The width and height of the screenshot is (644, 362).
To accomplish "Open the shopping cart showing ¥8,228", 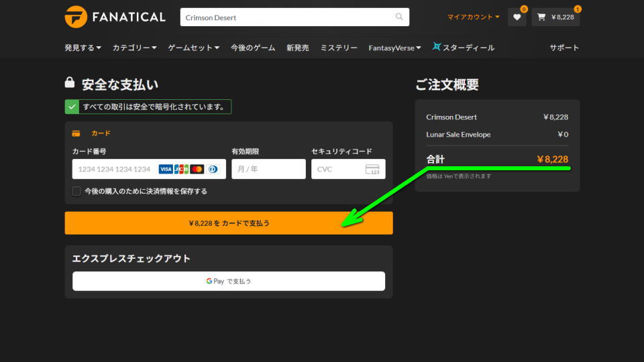I will click(555, 17).
